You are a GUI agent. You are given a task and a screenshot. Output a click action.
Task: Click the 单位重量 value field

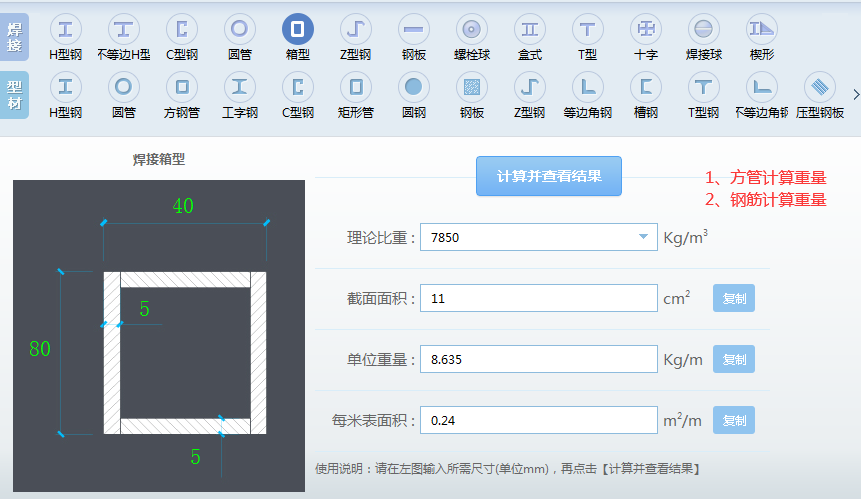coord(539,359)
